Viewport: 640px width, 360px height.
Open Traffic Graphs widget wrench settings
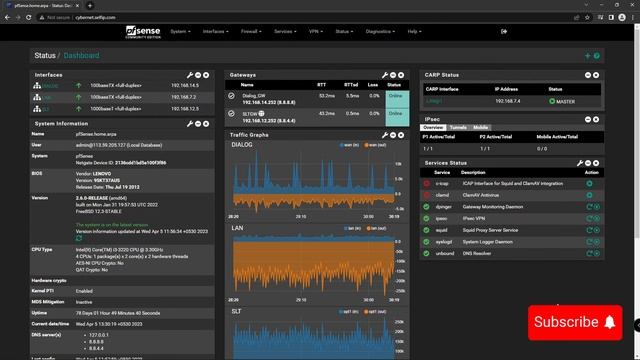(x=385, y=135)
